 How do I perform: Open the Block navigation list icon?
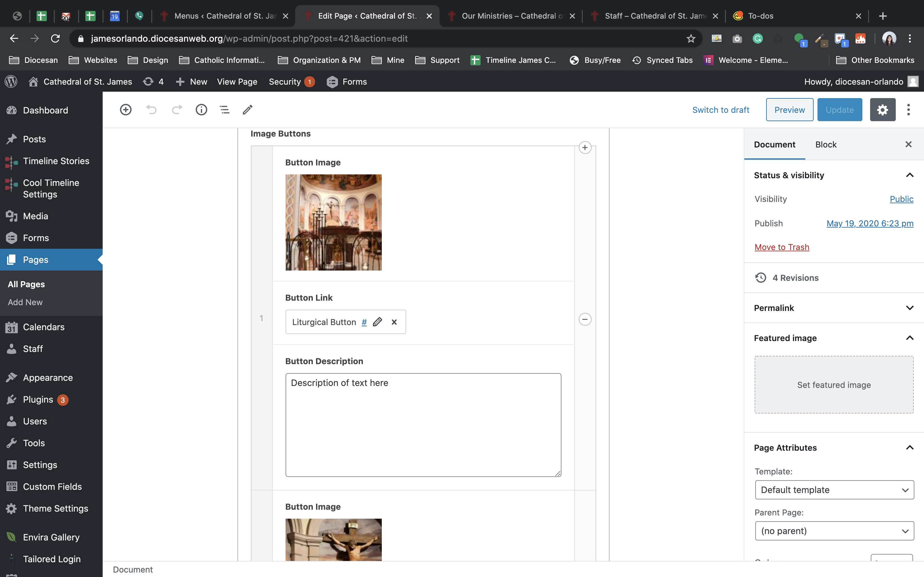225,110
